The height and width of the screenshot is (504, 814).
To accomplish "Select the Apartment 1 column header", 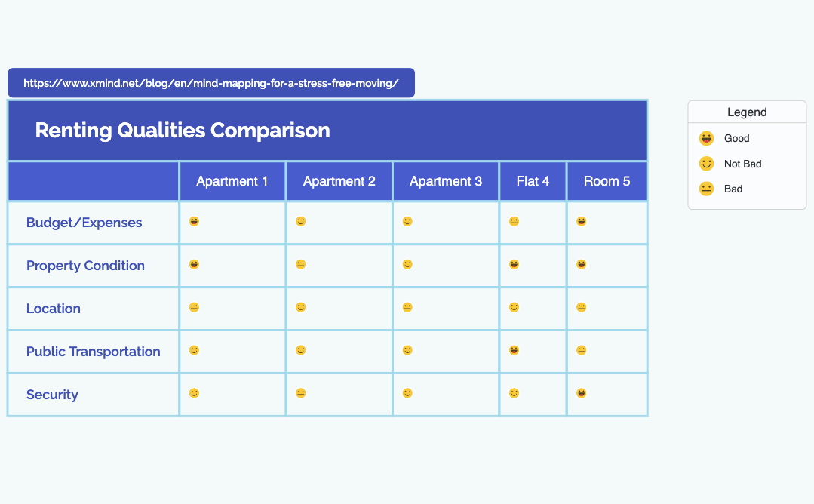I will point(232,181).
